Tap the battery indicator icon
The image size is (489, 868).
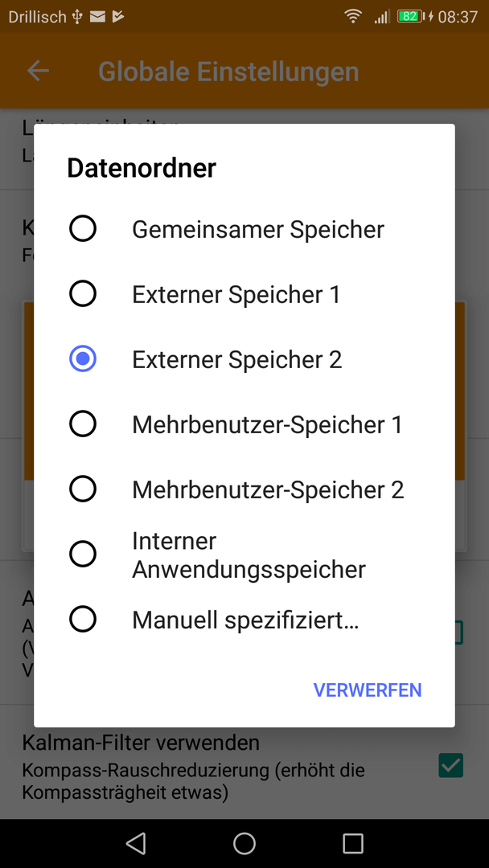click(x=410, y=17)
